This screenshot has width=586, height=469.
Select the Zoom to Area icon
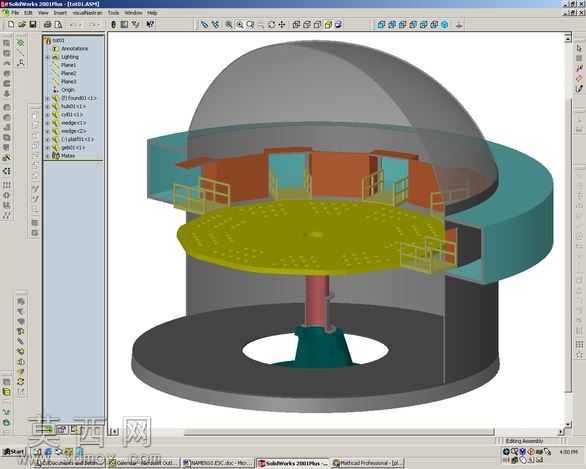coord(240,25)
